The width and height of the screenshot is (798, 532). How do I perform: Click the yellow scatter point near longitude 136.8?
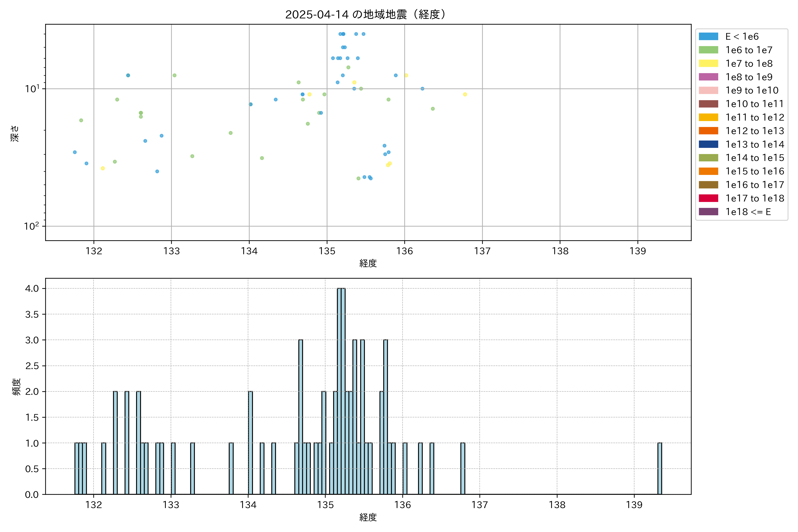(x=465, y=94)
